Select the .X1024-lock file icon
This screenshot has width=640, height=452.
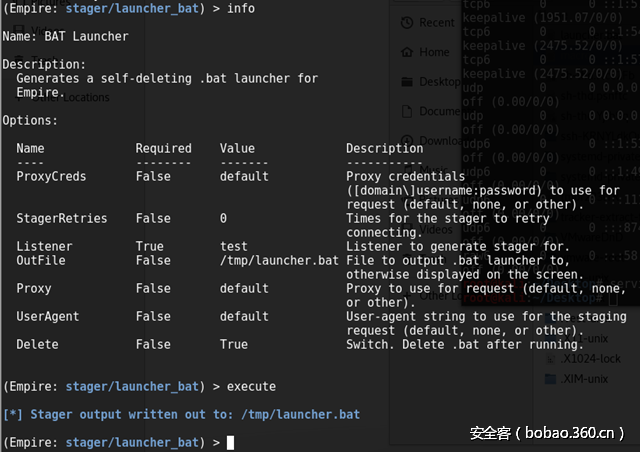[549, 358]
